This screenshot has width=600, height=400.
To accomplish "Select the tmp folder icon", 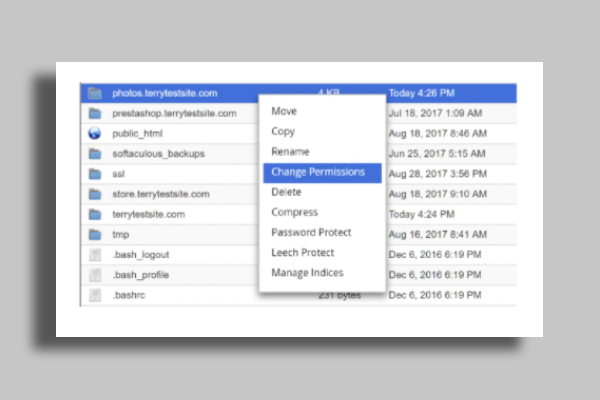I will click(94, 234).
